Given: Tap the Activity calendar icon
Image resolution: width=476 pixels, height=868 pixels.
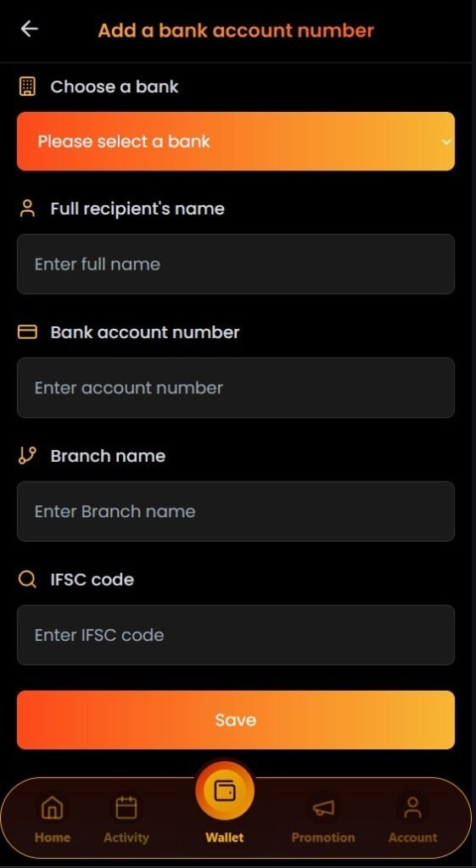Looking at the screenshot, I should point(126,808).
